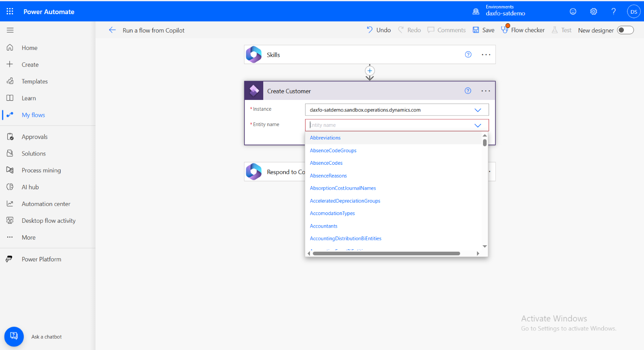The image size is (644, 350).
Task: Collapse the left navigation hamburger menu
Action: (x=10, y=30)
